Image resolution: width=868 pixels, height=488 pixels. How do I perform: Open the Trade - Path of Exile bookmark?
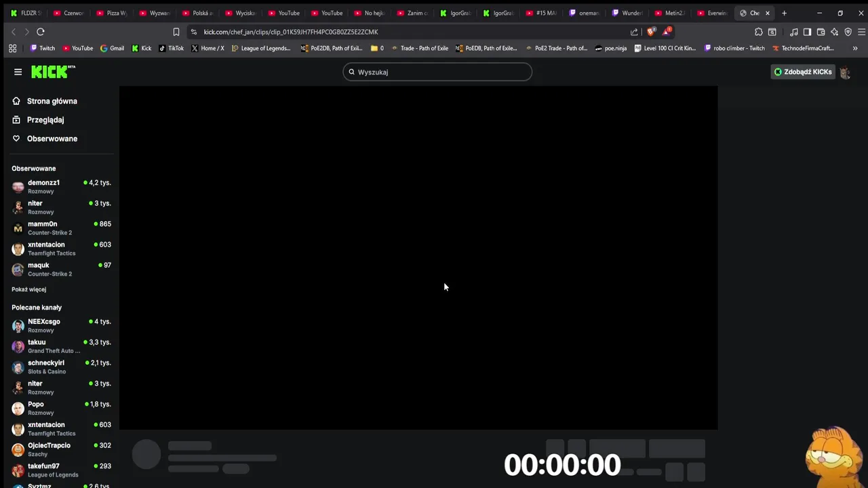[419, 48]
